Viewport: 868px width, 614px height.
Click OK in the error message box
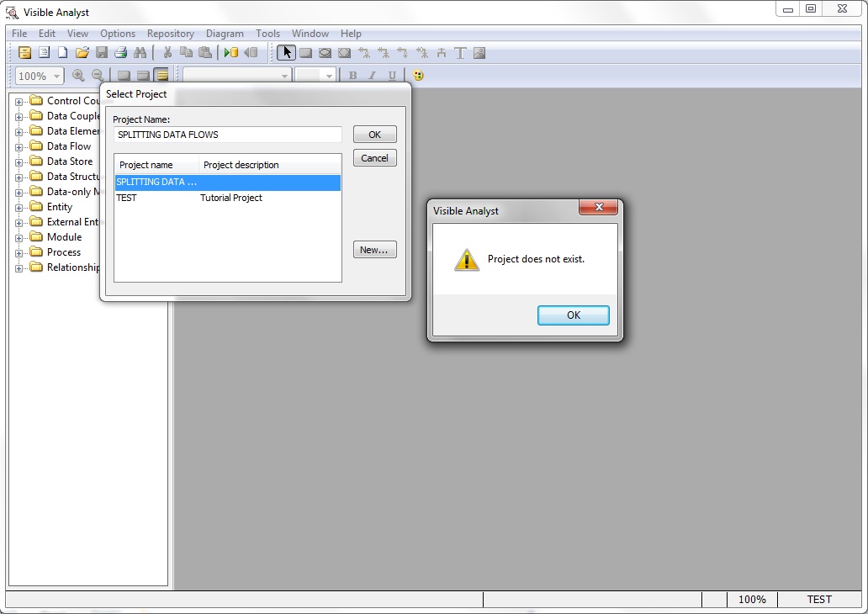(574, 315)
